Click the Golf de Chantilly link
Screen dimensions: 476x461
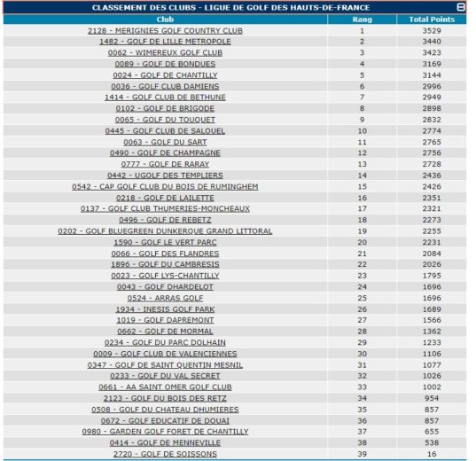coord(165,75)
